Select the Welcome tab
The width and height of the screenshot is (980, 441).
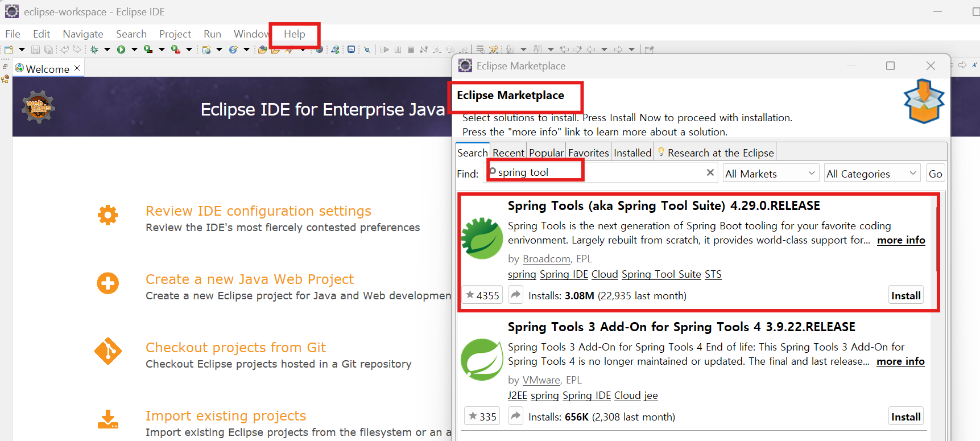48,69
